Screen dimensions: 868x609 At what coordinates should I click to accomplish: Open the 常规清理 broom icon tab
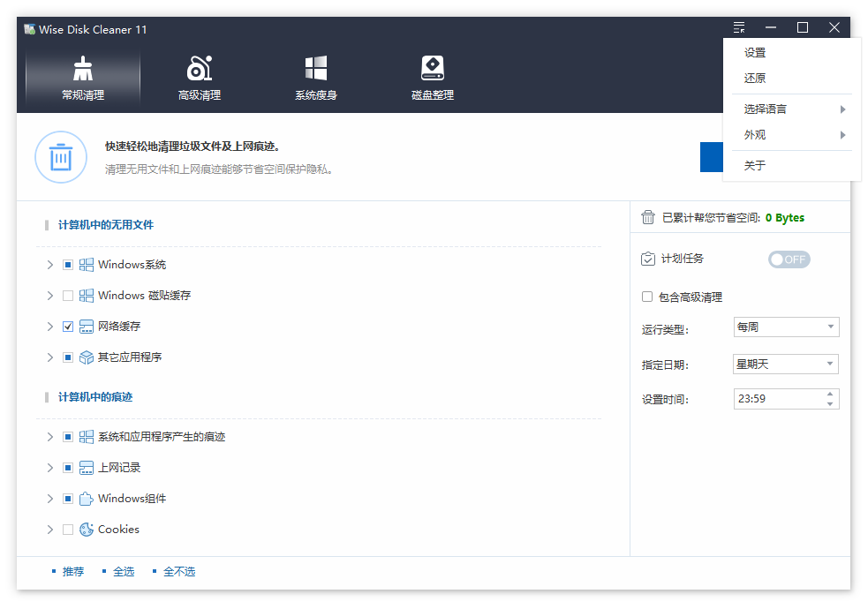pyautogui.click(x=83, y=70)
